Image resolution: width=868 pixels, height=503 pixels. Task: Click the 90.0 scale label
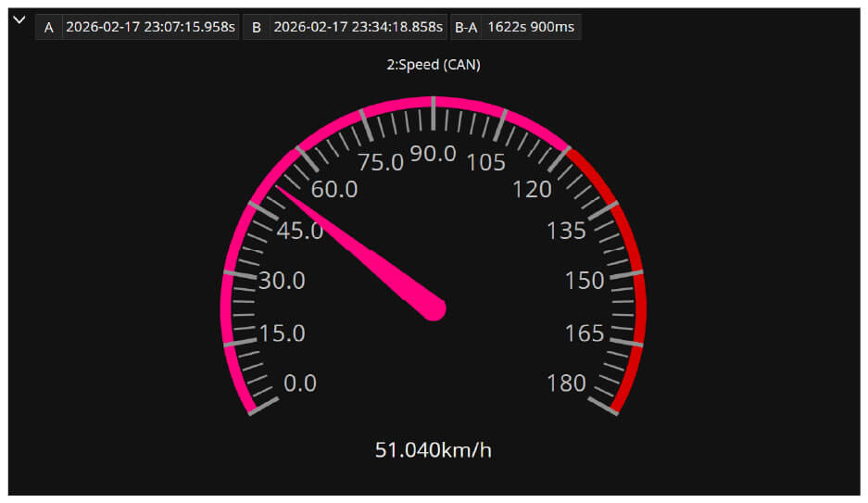pyautogui.click(x=433, y=154)
